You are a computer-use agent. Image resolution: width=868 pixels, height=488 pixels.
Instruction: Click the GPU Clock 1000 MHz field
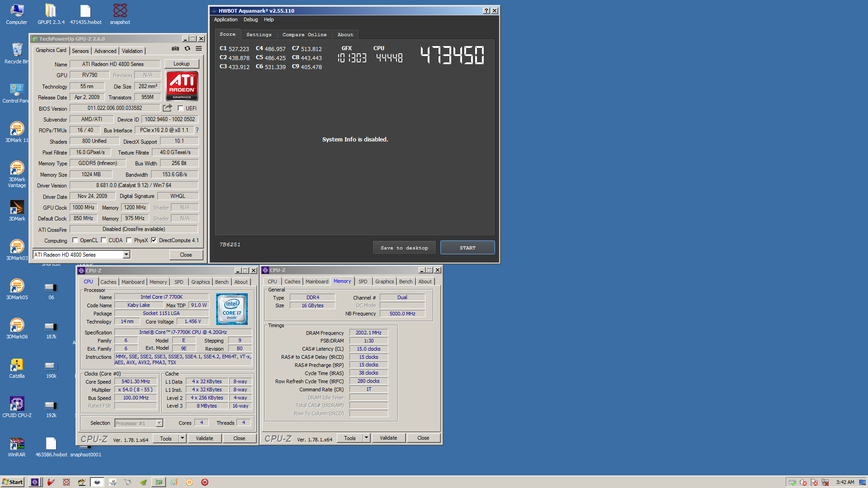point(84,207)
